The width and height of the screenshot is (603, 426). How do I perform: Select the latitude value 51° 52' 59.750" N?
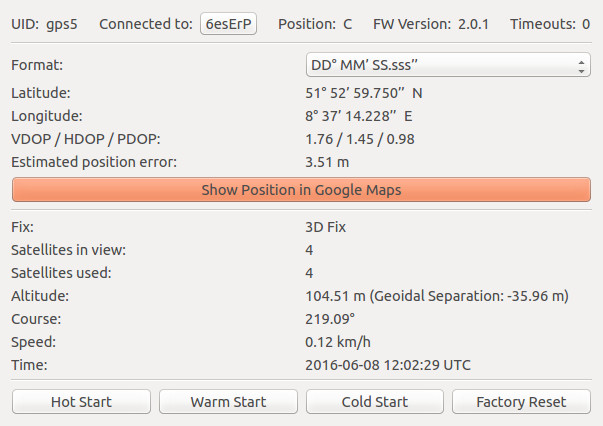point(364,93)
